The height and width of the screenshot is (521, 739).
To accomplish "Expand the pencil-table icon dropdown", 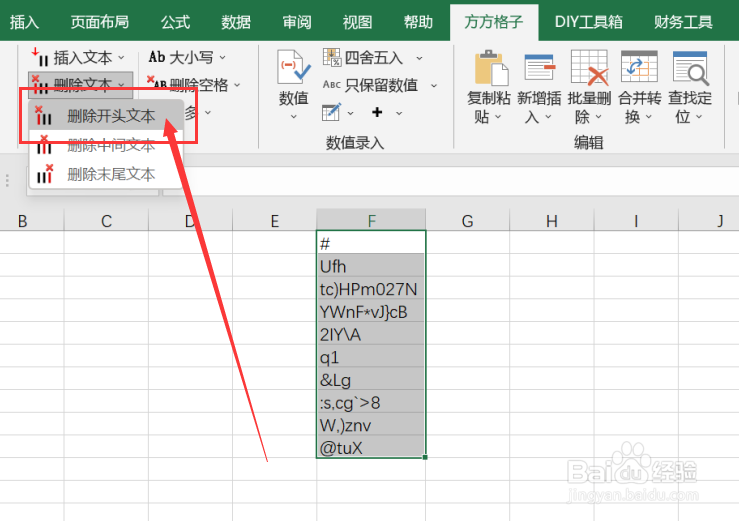I will pyautogui.click(x=350, y=113).
